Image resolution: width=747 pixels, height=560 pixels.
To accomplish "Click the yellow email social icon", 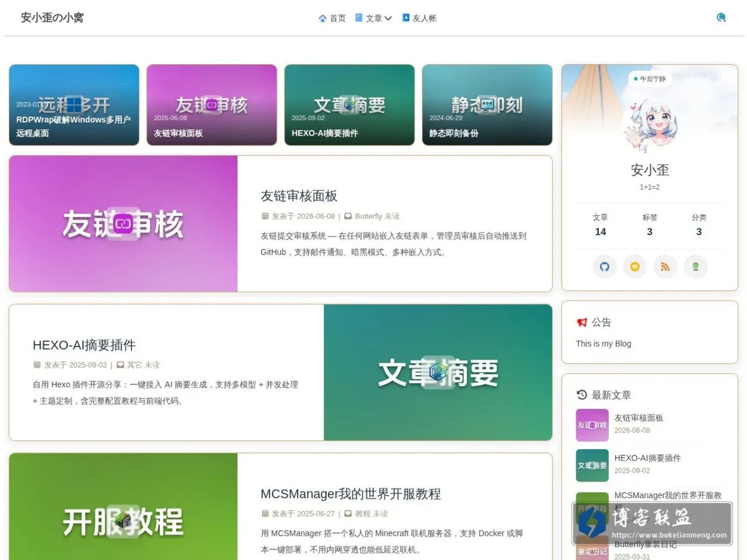I will coord(635,266).
